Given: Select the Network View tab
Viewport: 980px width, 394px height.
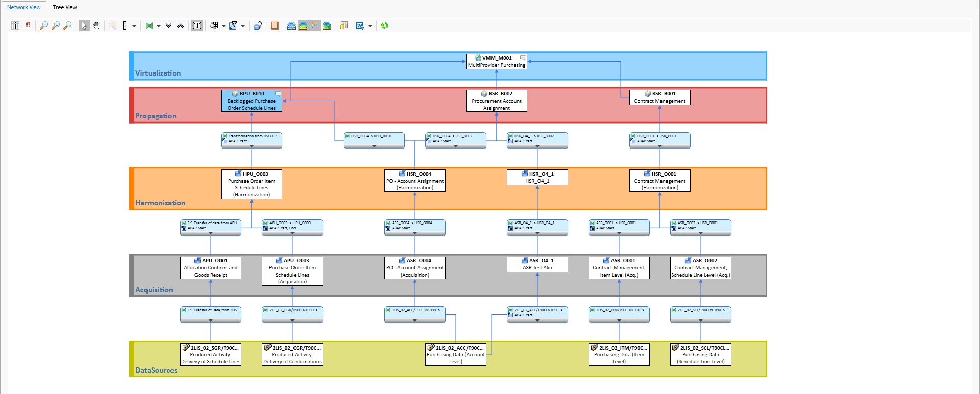Looking at the screenshot, I should pyautogui.click(x=23, y=7).
